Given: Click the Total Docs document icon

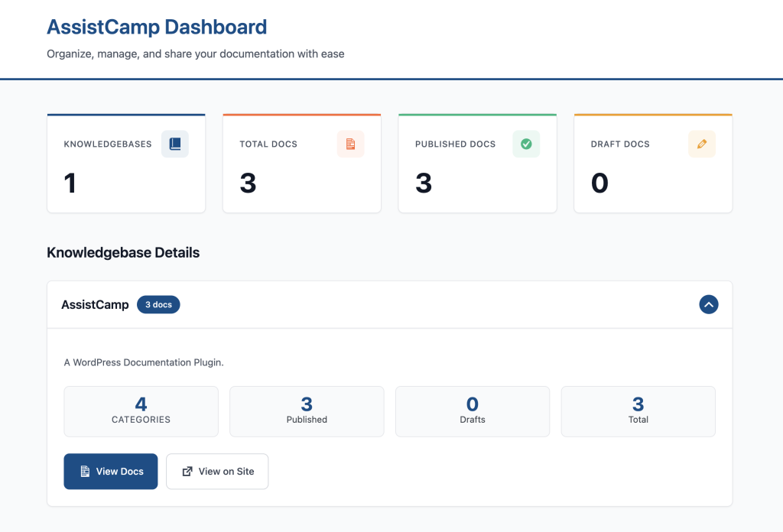Looking at the screenshot, I should (x=350, y=144).
